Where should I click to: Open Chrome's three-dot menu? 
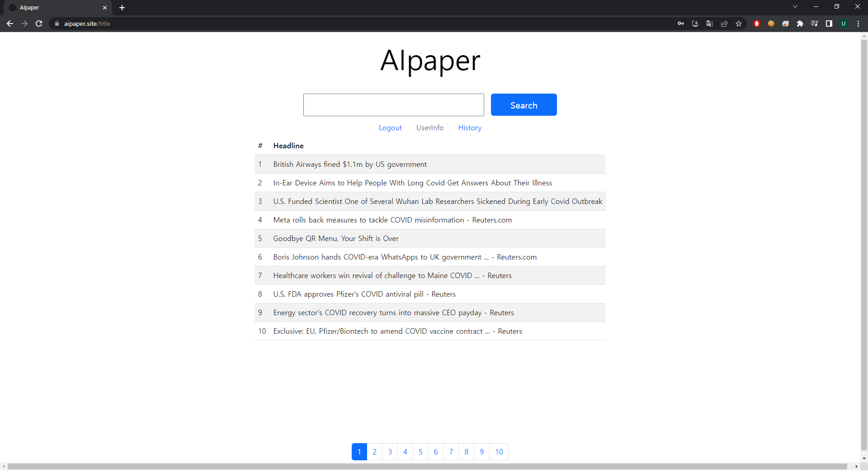tap(858, 24)
